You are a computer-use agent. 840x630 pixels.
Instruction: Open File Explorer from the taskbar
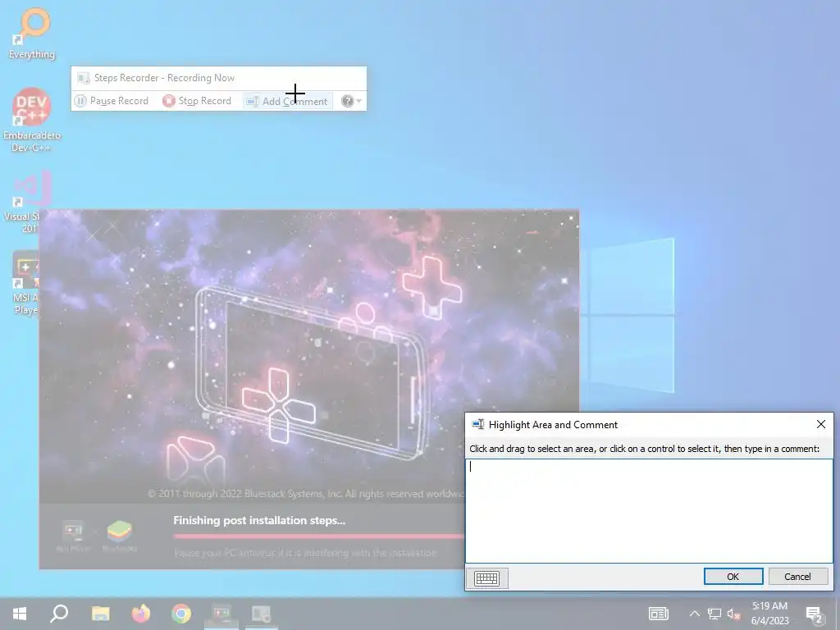[100, 614]
